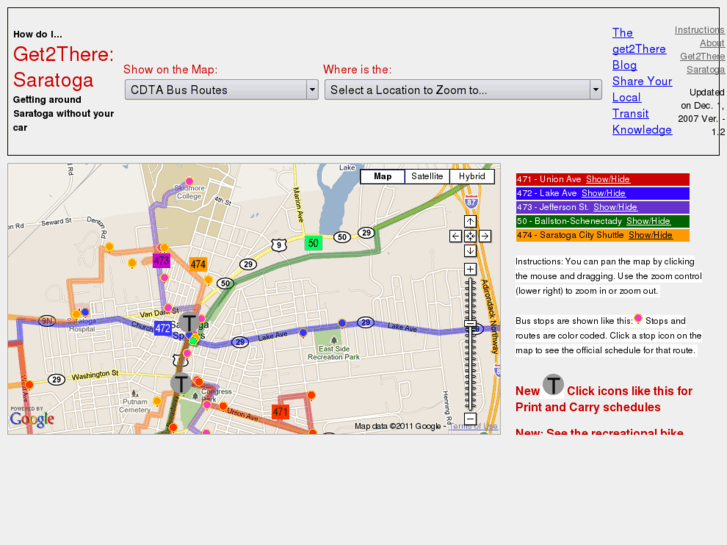
Task: Open the upper T schedule icon on map
Action: [189, 322]
